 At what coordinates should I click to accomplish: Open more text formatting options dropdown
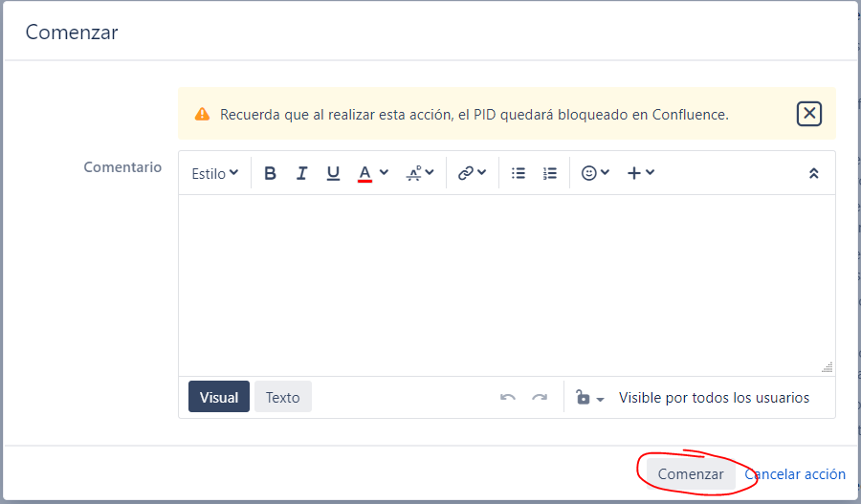(420, 173)
